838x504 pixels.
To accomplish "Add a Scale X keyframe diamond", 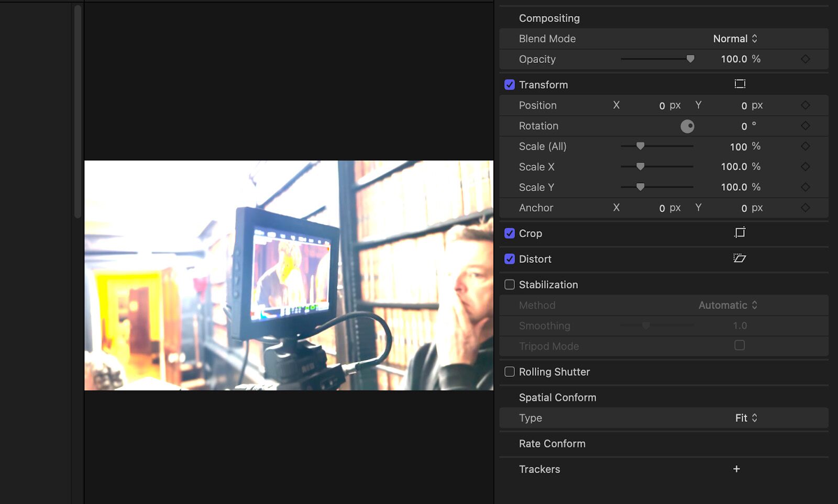I will coord(805,166).
